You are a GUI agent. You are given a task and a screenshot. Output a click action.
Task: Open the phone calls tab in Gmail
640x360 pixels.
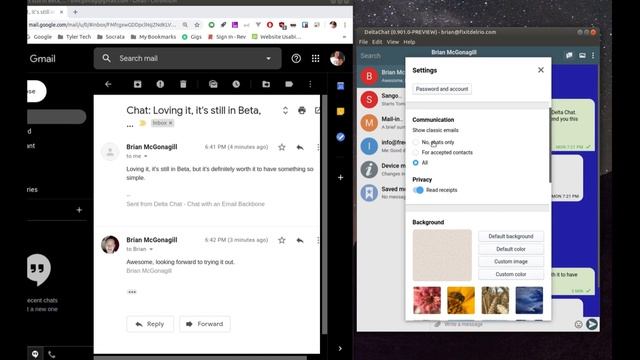pyautogui.click(x=52, y=354)
